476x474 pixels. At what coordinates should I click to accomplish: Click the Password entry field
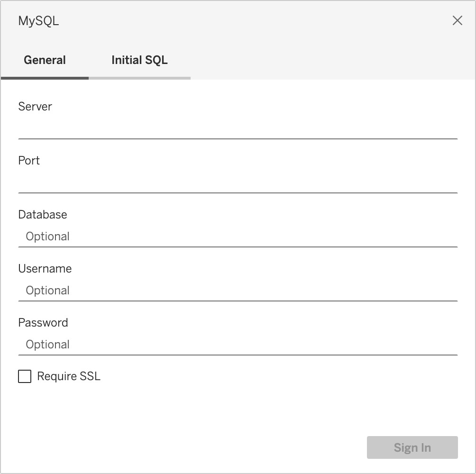point(237,344)
